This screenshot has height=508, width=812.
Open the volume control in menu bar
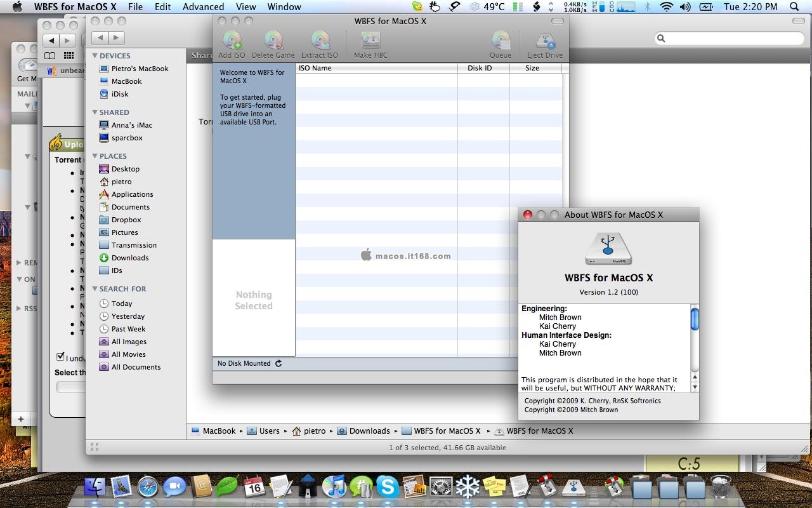coord(685,7)
